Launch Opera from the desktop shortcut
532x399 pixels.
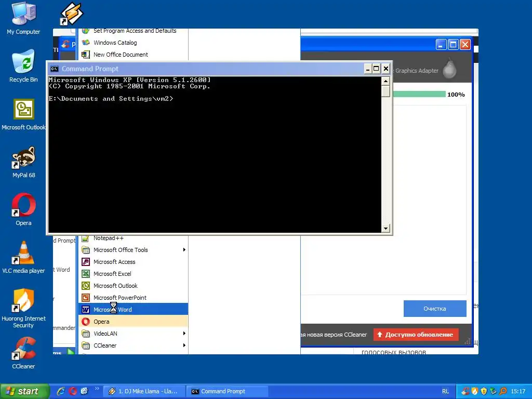[23, 209]
